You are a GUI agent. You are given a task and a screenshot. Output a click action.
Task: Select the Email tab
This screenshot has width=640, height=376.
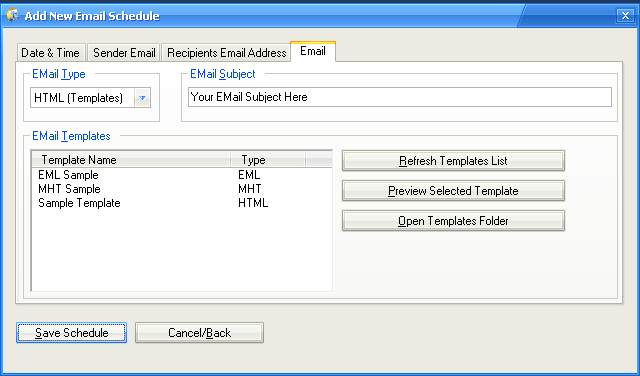[x=313, y=51]
